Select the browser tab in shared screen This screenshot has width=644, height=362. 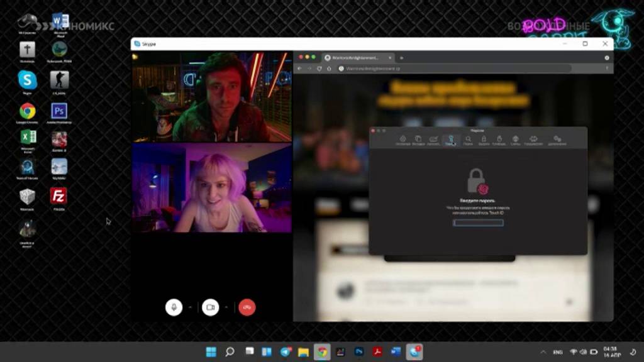coord(358,58)
